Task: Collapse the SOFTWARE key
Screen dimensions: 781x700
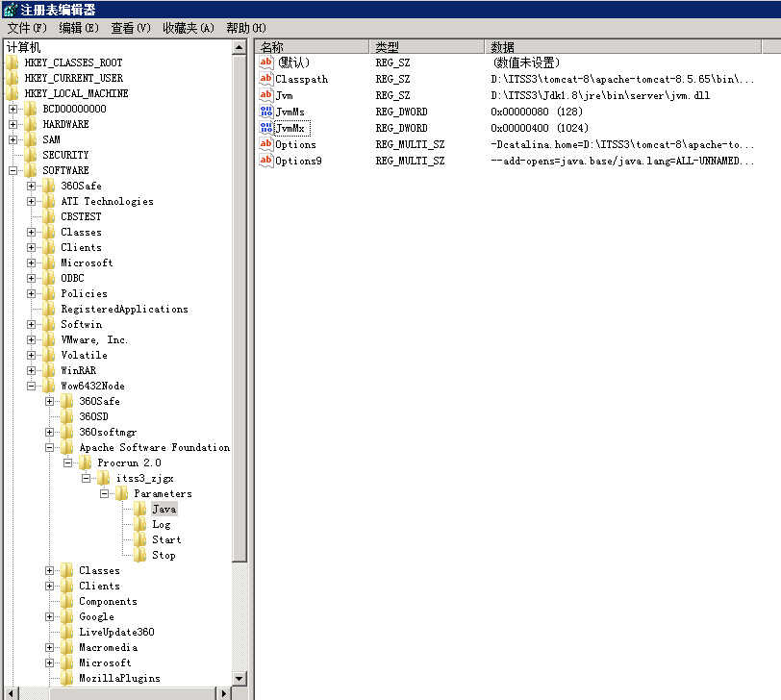Action: [13, 170]
